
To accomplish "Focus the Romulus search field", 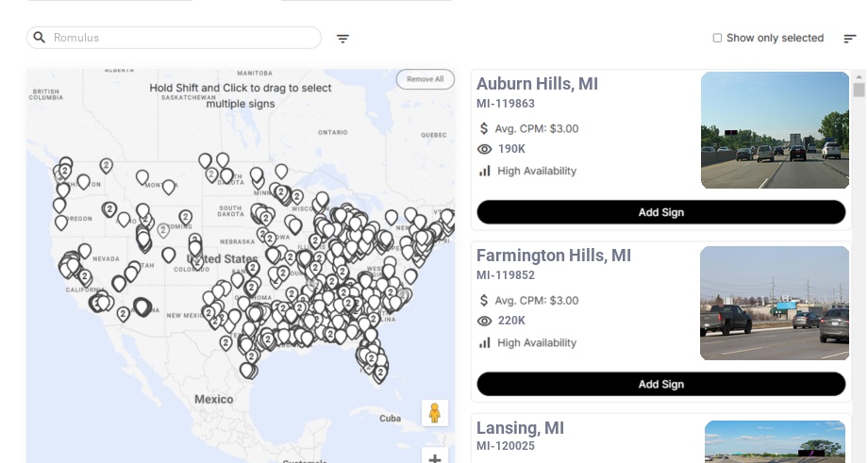I will pos(179,38).
